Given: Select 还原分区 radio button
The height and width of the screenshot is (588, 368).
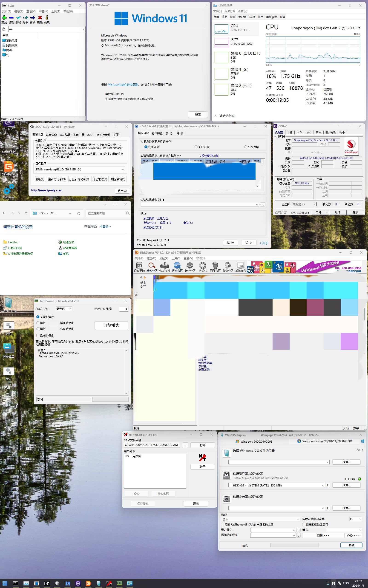Looking at the screenshot, I should coord(146,147).
